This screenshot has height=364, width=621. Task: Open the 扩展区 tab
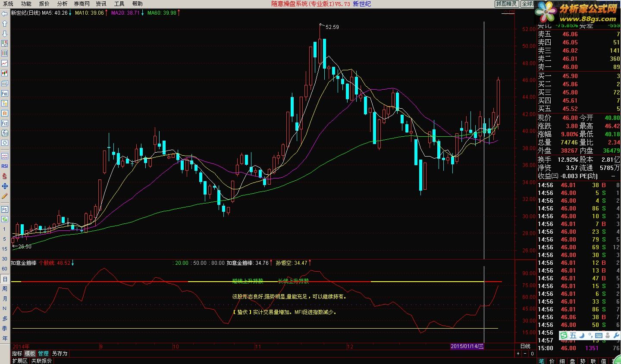(x=20, y=361)
